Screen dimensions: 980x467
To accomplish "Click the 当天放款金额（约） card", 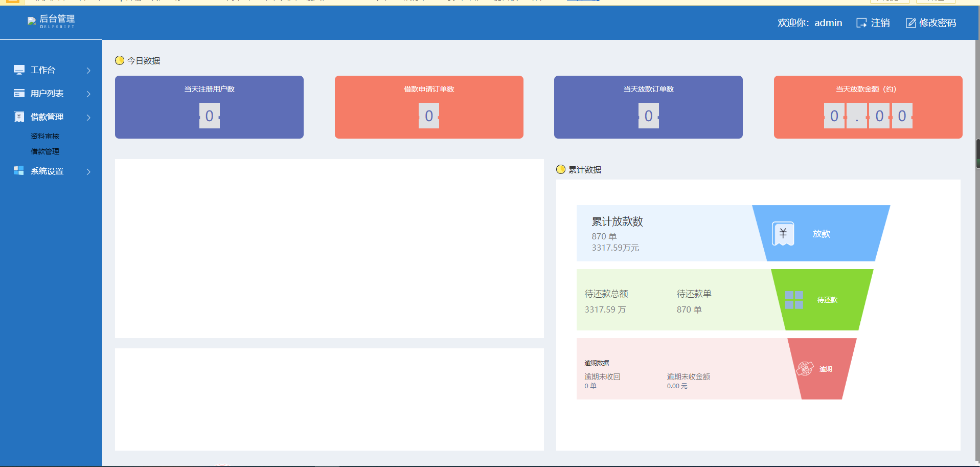I will click(868, 107).
